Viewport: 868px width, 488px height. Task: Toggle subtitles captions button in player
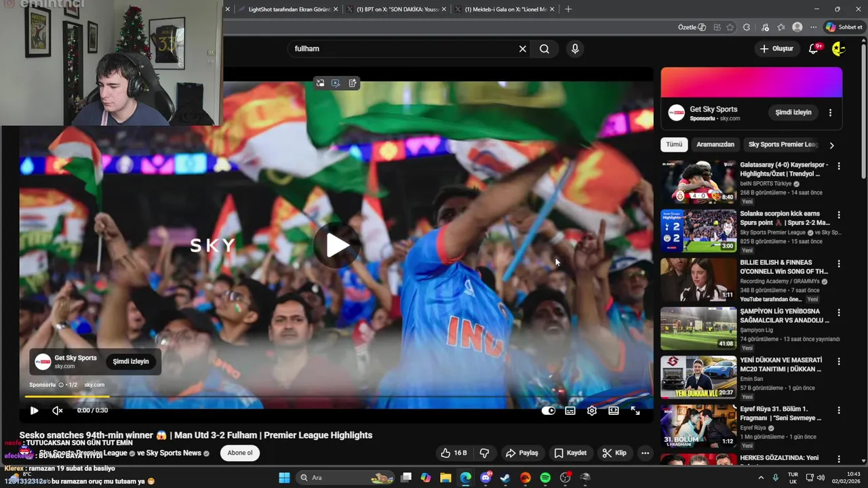point(570,410)
